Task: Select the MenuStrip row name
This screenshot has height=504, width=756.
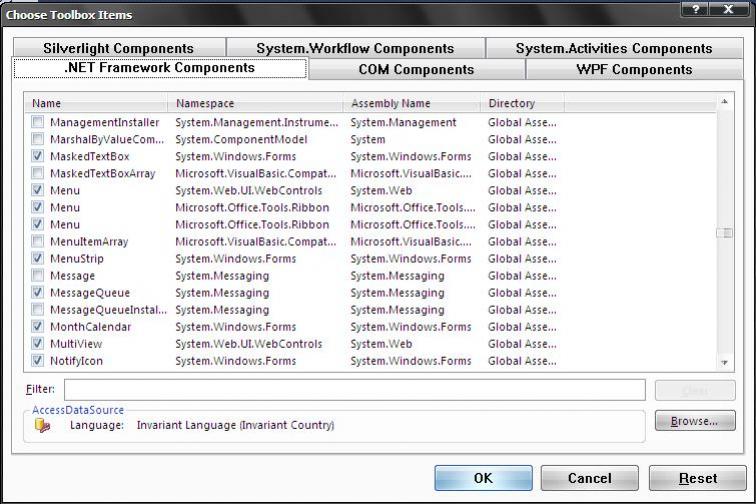Action: pos(77,259)
